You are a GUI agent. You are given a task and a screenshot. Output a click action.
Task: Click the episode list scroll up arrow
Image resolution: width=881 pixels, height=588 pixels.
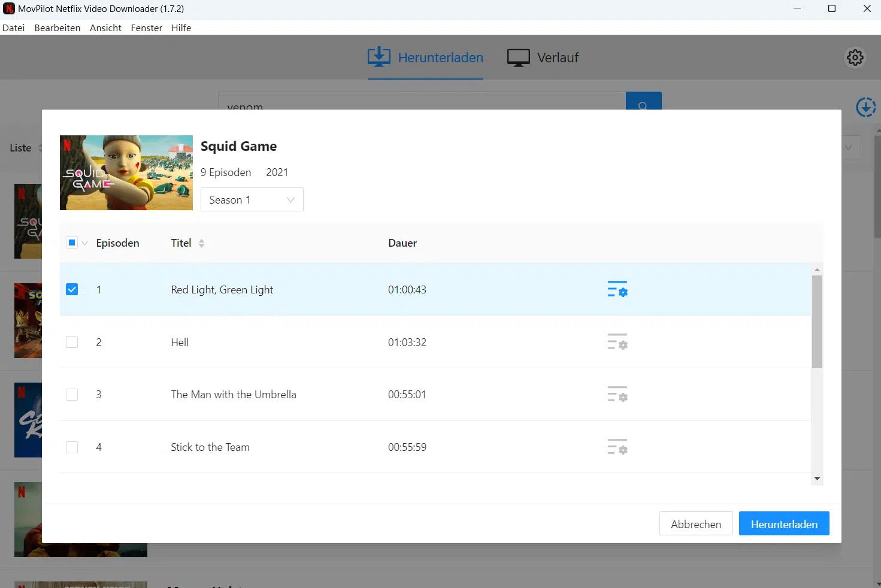[817, 269]
